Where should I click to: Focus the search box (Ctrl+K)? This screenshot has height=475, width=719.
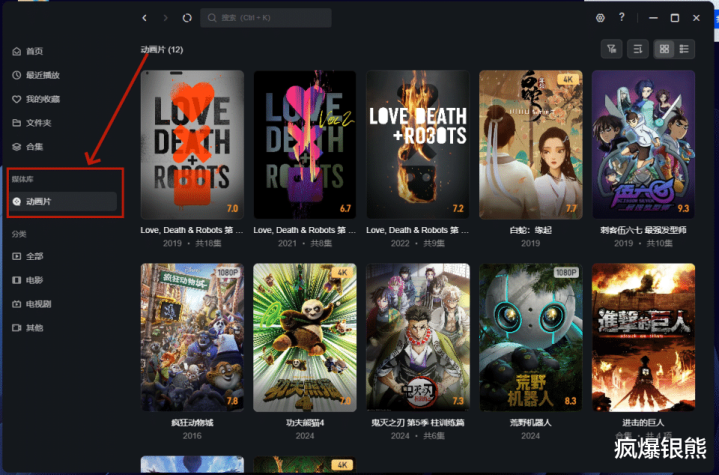click(x=266, y=18)
